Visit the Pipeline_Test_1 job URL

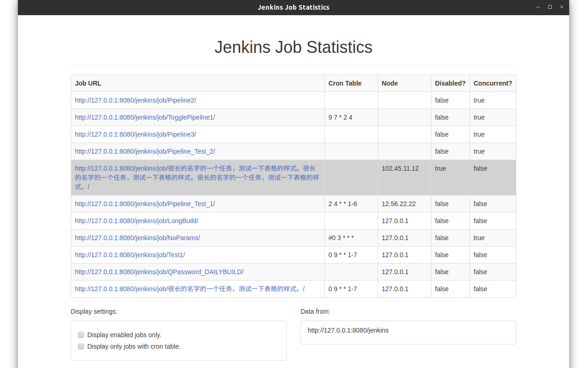tap(145, 204)
